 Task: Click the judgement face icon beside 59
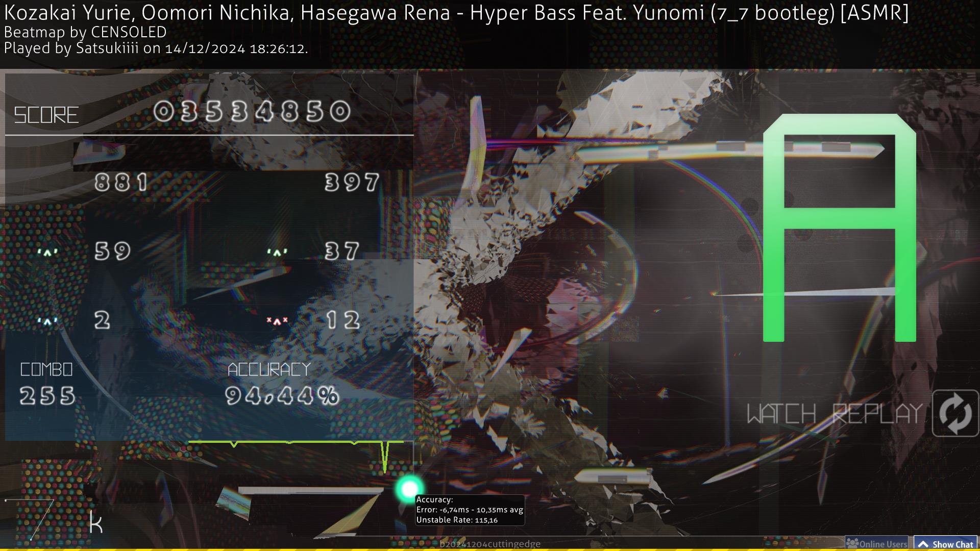[47, 252]
